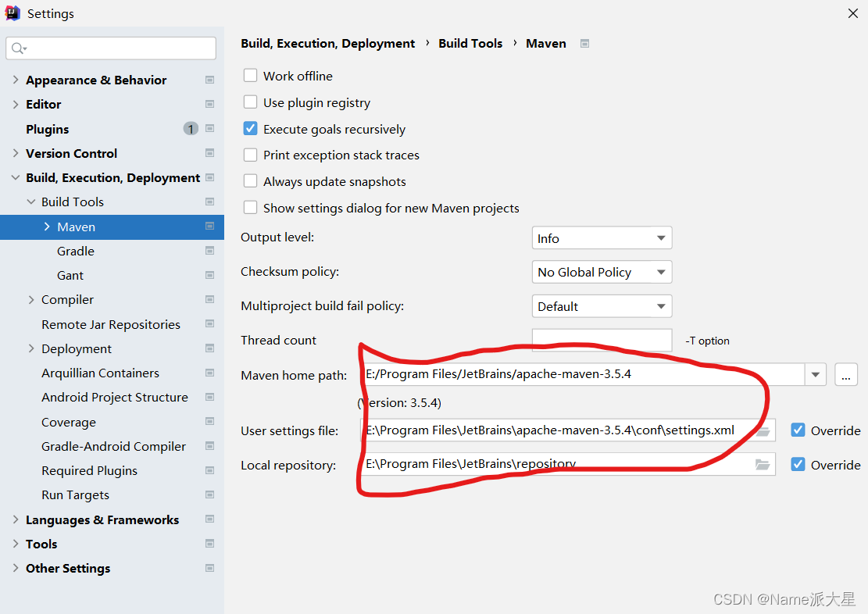This screenshot has width=868, height=614.
Task: Collapse Build Tools node
Action: click(x=31, y=202)
